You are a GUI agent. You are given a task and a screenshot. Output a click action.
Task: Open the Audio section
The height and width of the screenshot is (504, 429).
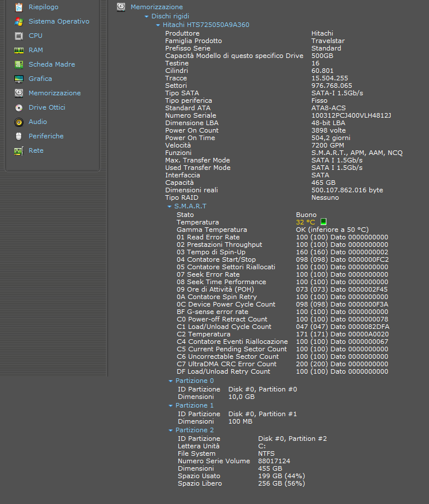[38, 122]
